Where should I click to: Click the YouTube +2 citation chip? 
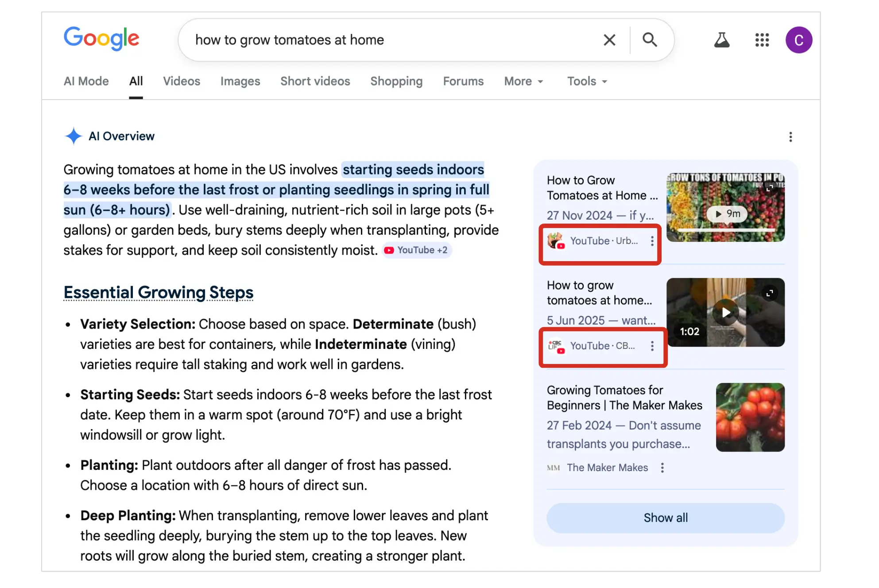tap(417, 250)
